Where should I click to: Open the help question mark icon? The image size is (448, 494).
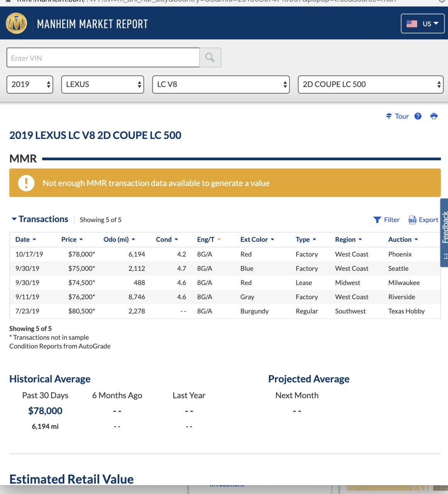point(418,116)
